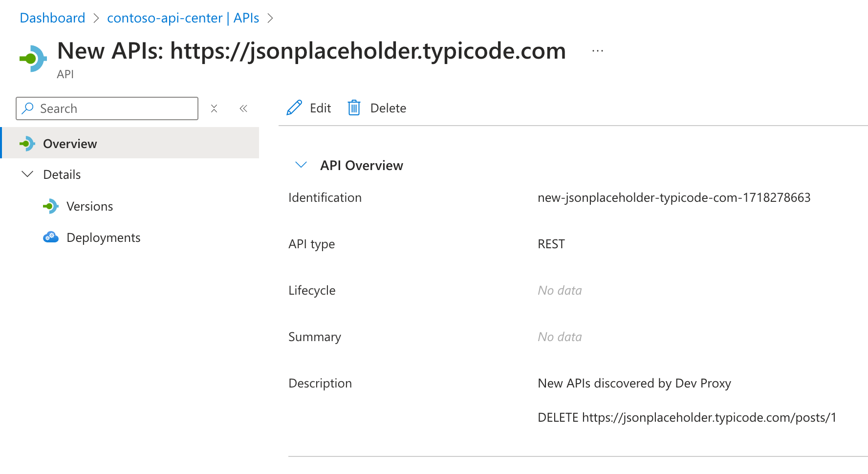
Task: Click the Delete trash icon
Action: pyautogui.click(x=354, y=108)
